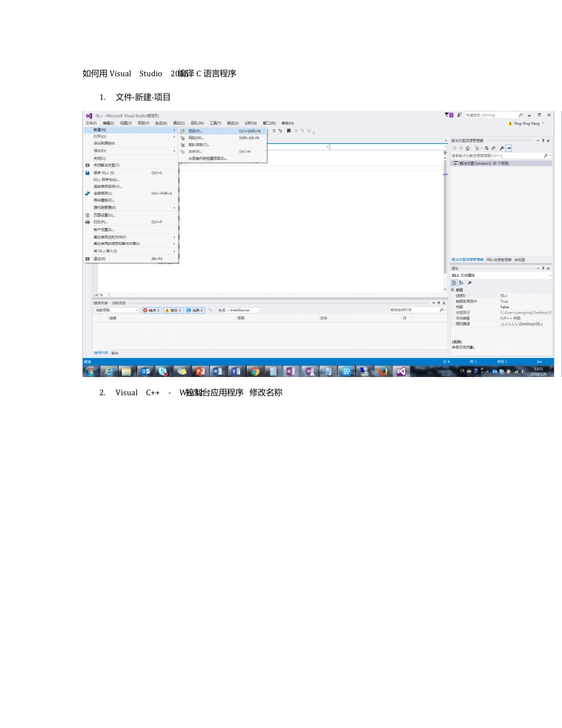The width and height of the screenshot is (562, 728).
Task: Choose 文件(F)... Ctrl+N submenu entry
Action: coord(222,152)
